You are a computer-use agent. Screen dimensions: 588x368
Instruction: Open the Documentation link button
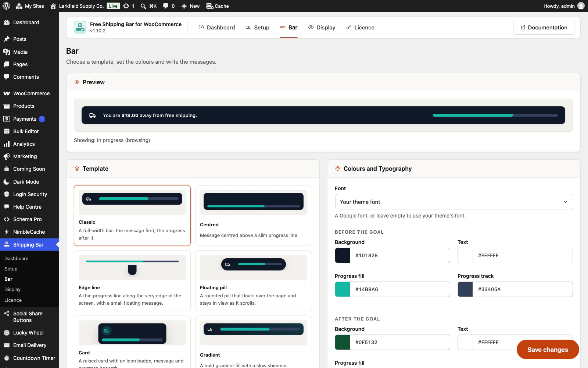[x=544, y=28]
